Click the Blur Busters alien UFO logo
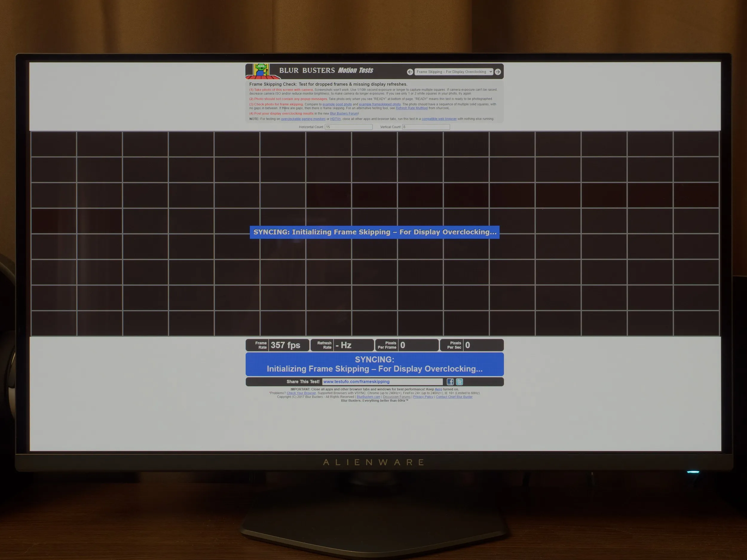The height and width of the screenshot is (560, 747). [261, 70]
